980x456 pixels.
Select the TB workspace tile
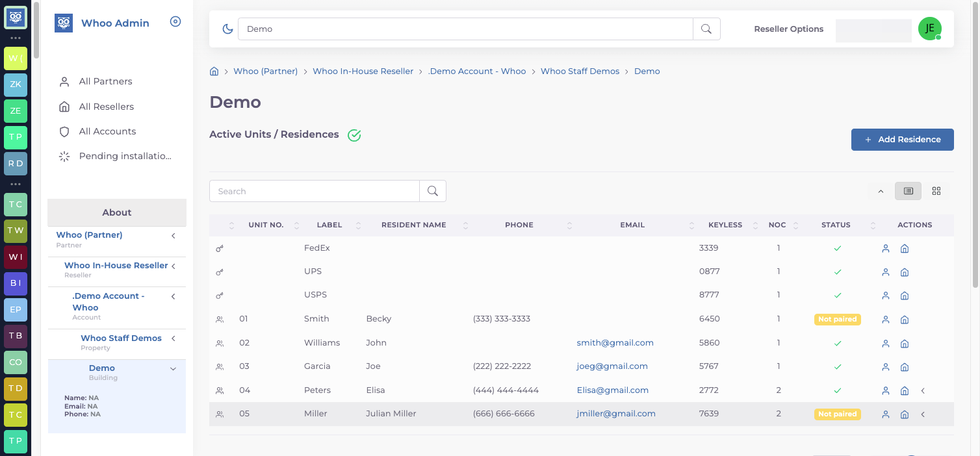pyautogui.click(x=16, y=336)
